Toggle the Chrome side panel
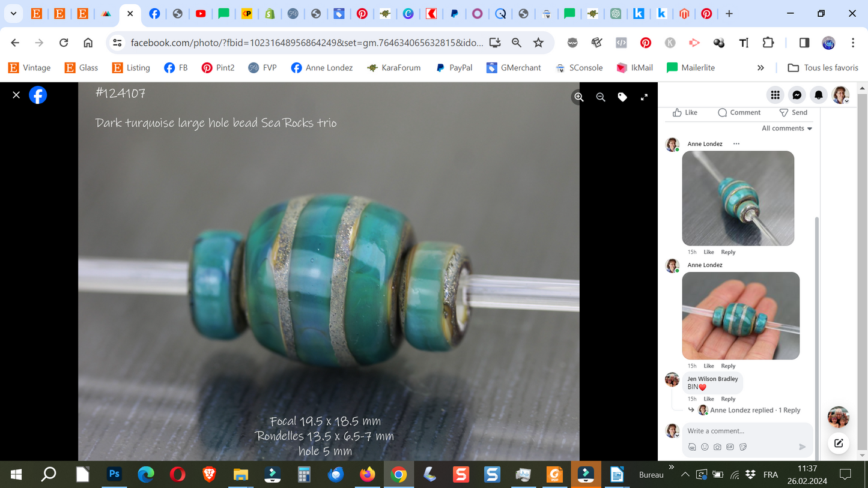The image size is (868, 488). tap(804, 43)
